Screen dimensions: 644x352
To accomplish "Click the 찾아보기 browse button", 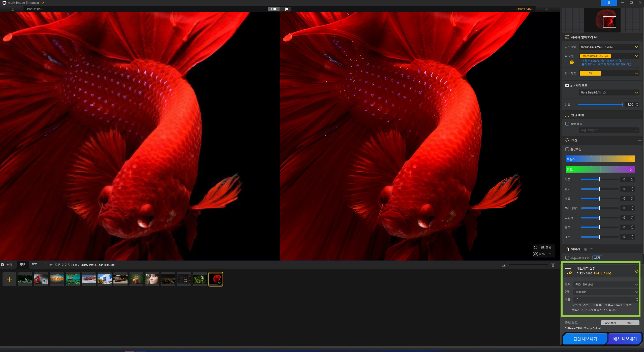I will 610,323.
